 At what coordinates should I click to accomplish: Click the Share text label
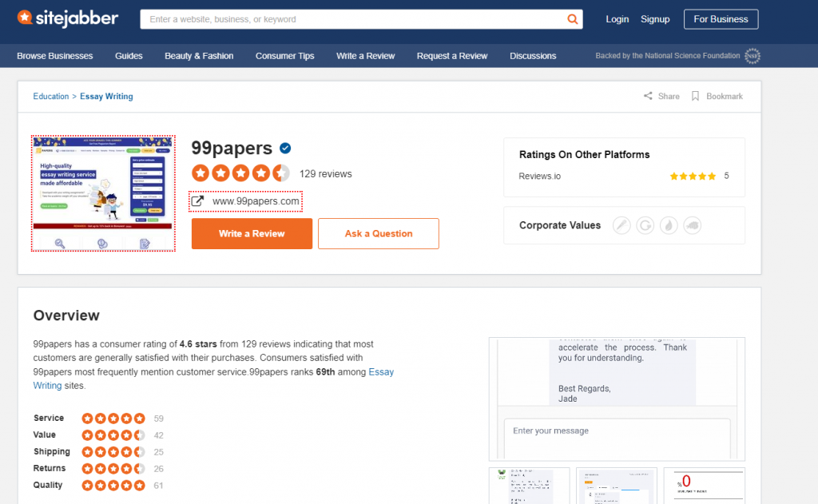pyautogui.click(x=669, y=97)
